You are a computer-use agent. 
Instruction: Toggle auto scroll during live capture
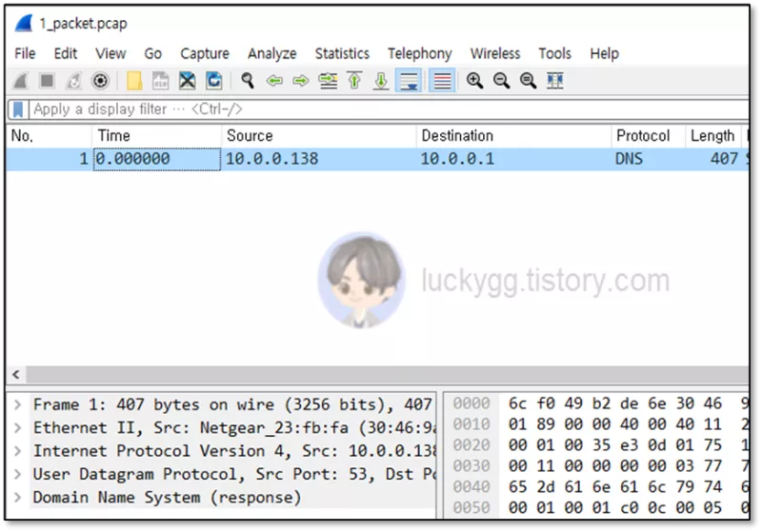pos(409,81)
